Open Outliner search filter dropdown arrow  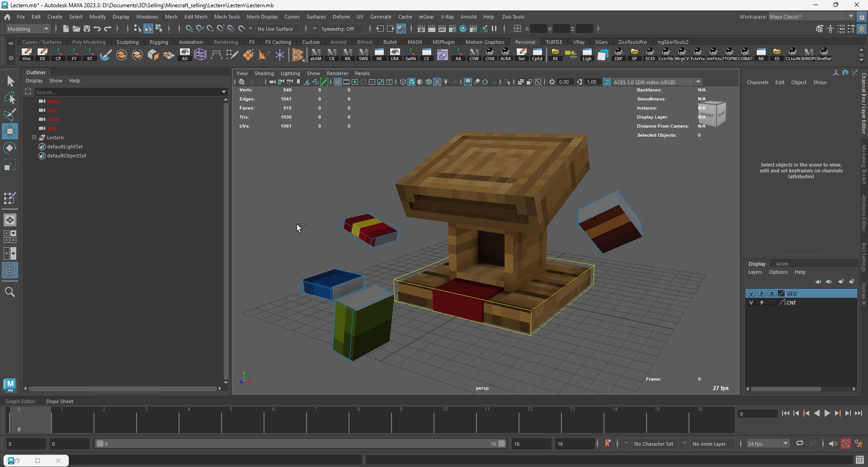coord(224,92)
